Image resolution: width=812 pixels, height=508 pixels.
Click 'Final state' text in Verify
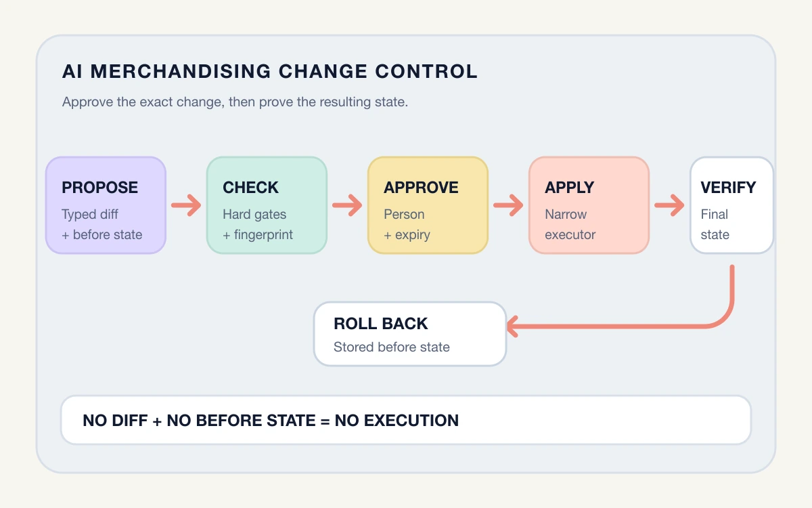(715, 224)
